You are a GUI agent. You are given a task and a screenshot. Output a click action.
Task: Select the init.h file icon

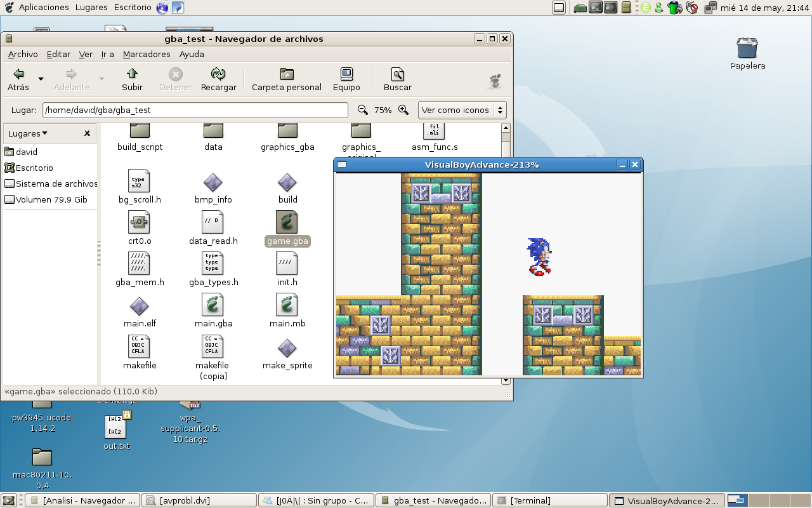[x=287, y=264]
